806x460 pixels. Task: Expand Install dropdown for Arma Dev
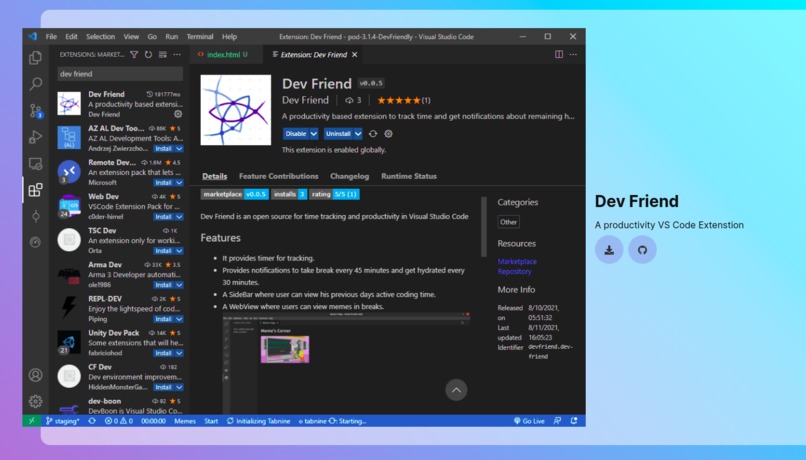179,285
